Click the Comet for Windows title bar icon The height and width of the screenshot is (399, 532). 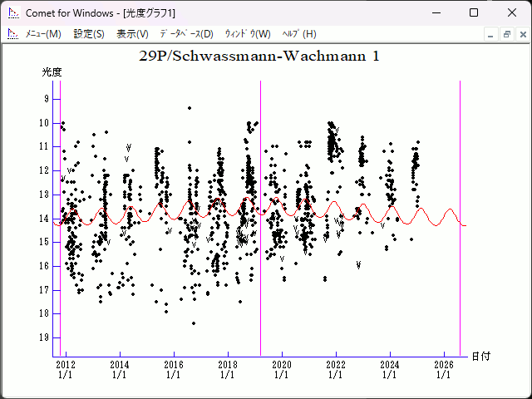pos(13,13)
